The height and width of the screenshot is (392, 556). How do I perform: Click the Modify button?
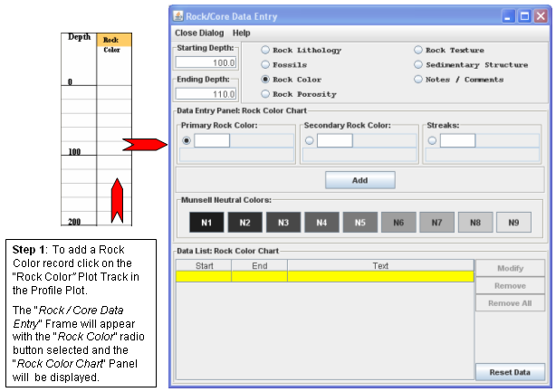[510, 268]
